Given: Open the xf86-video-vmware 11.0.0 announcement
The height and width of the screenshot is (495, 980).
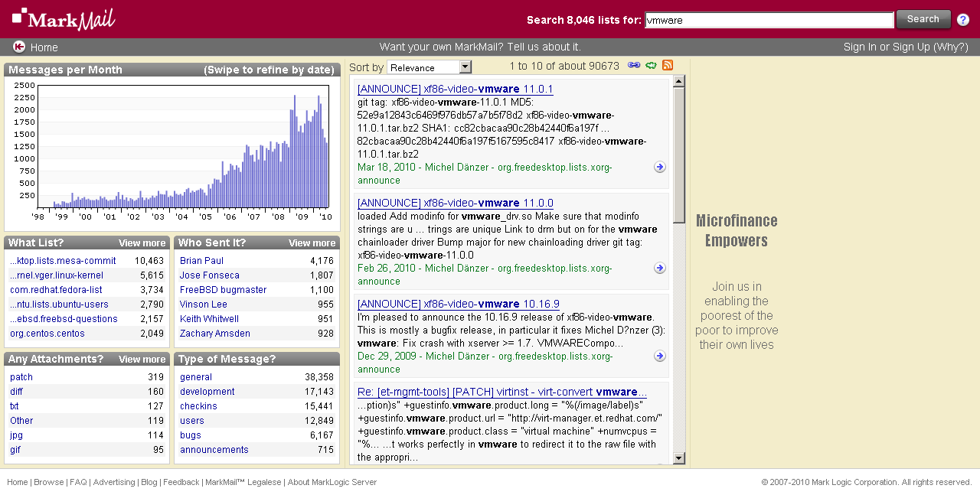Looking at the screenshot, I should pos(456,203).
